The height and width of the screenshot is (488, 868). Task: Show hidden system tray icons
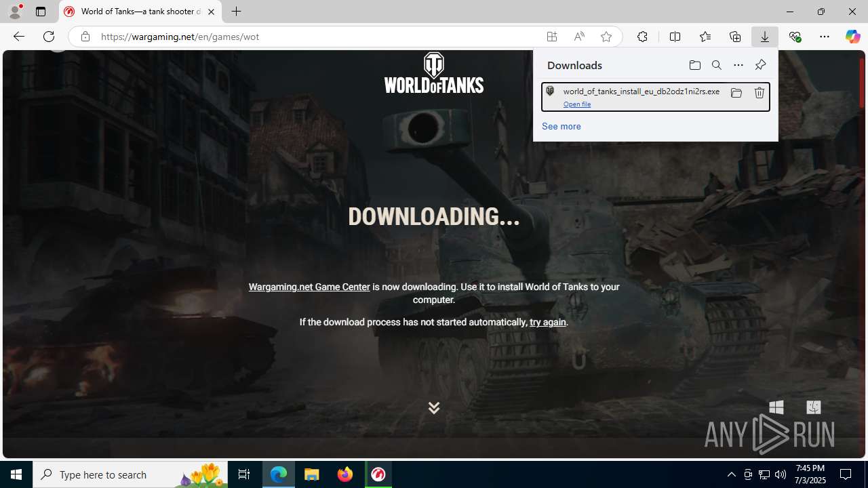coord(731,474)
